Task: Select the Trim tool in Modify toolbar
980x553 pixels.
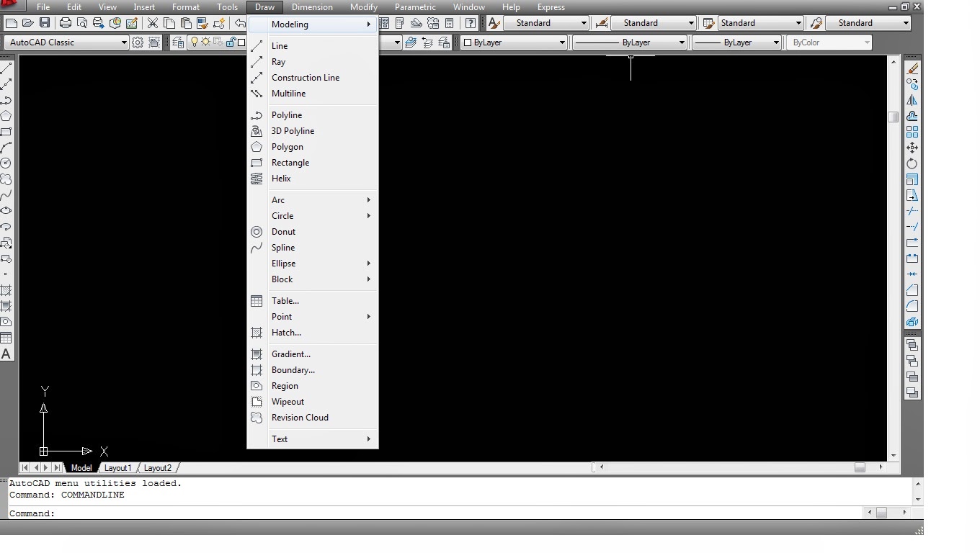Action: click(x=912, y=211)
